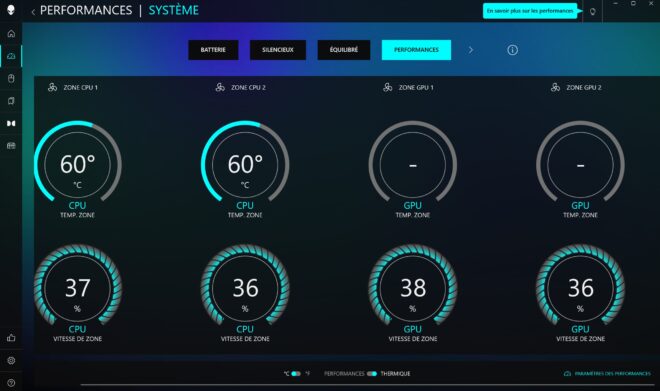Image resolution: width=660 pixels, height=391 pixels.
Task: Select the BATTERIE power mode
Action: click(213, 50)
